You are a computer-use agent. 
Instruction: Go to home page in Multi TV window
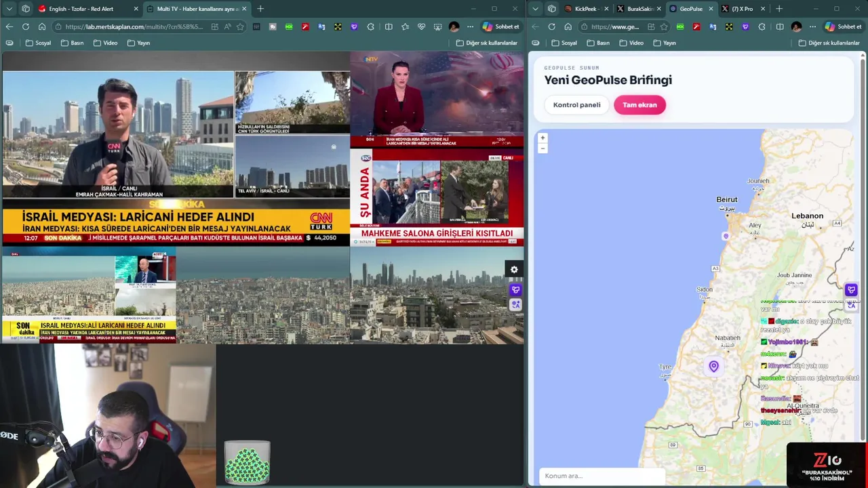[42, 26]
